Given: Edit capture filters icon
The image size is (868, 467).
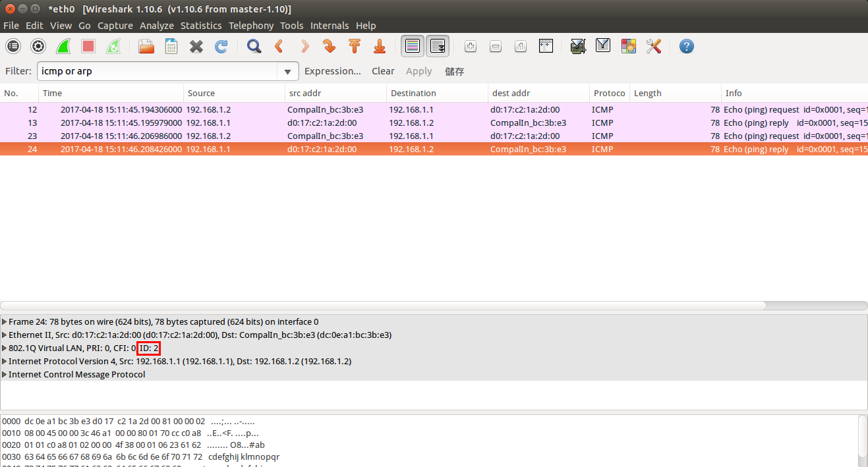Looking at the screenshot, I should coord(578,46).
